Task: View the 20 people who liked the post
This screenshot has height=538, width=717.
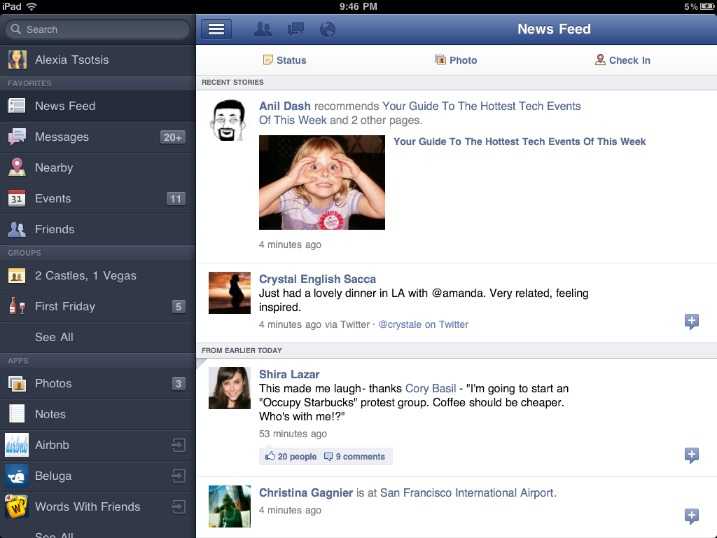Action: point(290,457)
